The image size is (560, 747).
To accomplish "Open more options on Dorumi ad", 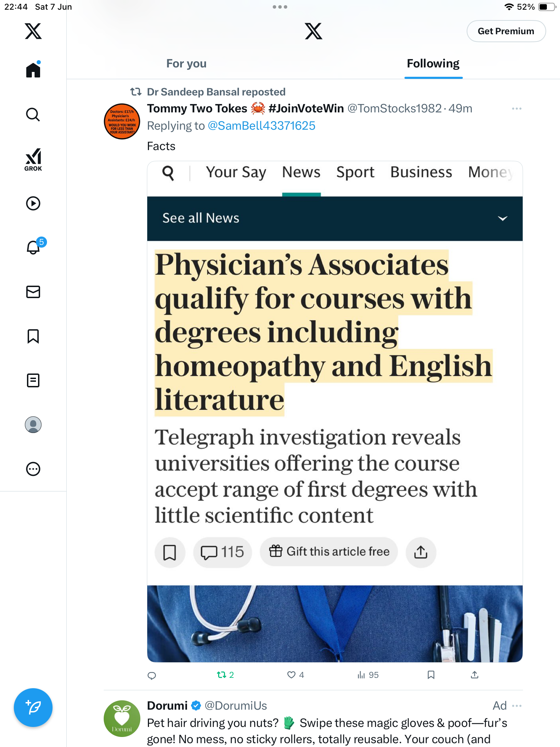I will tap(517, 705).
